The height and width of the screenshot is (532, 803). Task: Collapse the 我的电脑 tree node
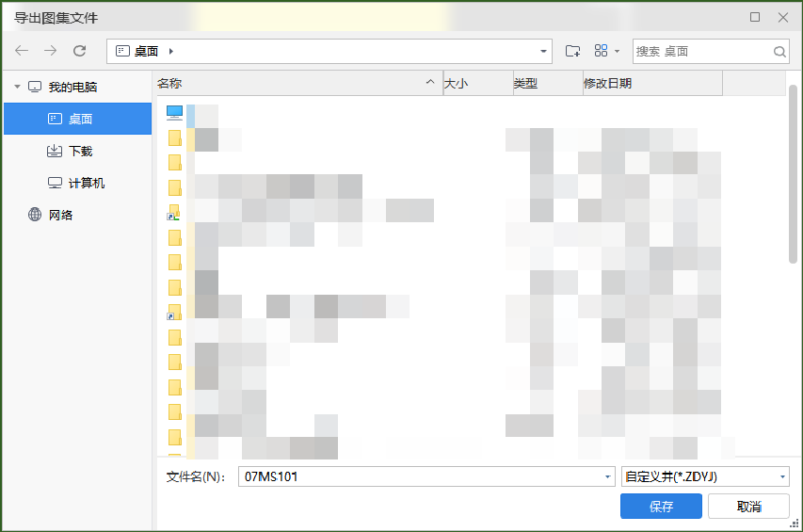[17, 87]
